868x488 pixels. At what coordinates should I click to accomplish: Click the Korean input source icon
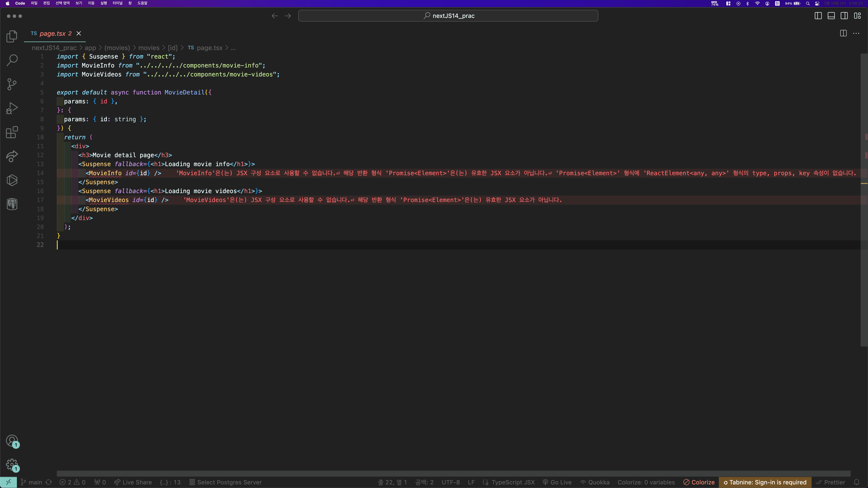click(777, 3)
